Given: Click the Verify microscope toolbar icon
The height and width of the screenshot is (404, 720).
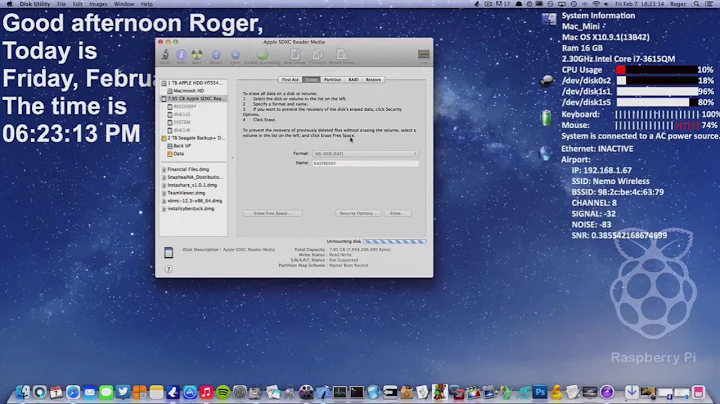Looking at the screenshot, I should coord(165,55).
